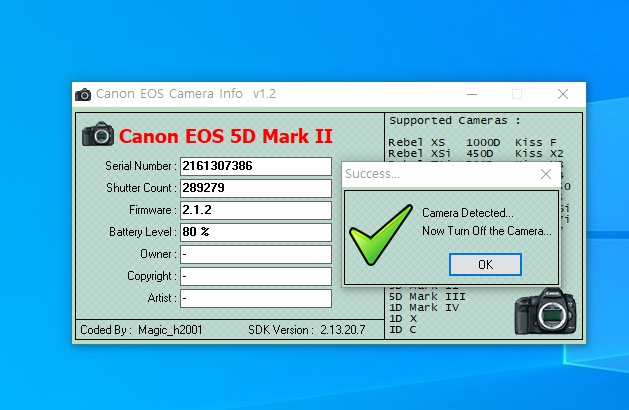The width and height of the screenshot is (629, 410).
Task: Select the Shutter Count field
Action: 256,188
